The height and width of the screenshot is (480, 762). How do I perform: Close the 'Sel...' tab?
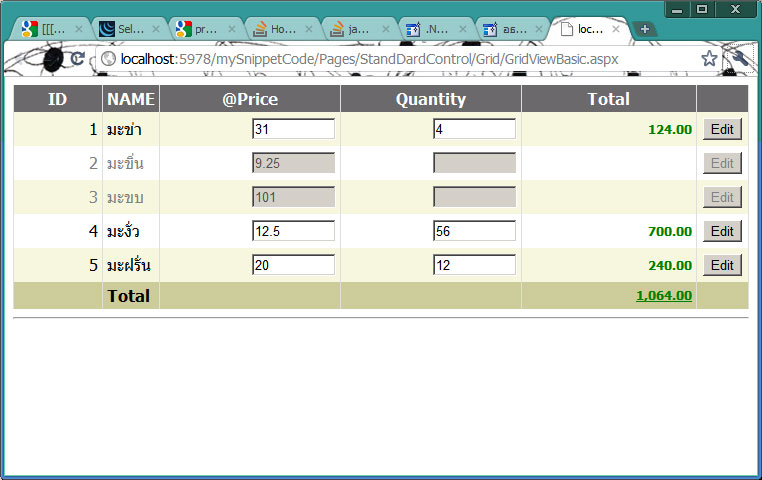click(156, 29)
